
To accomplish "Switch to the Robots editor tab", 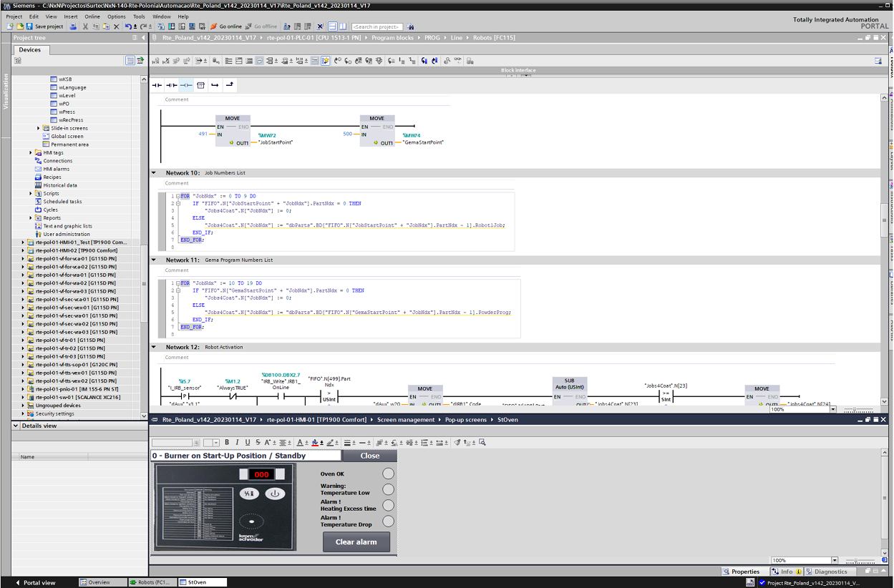I will point(151,582).
